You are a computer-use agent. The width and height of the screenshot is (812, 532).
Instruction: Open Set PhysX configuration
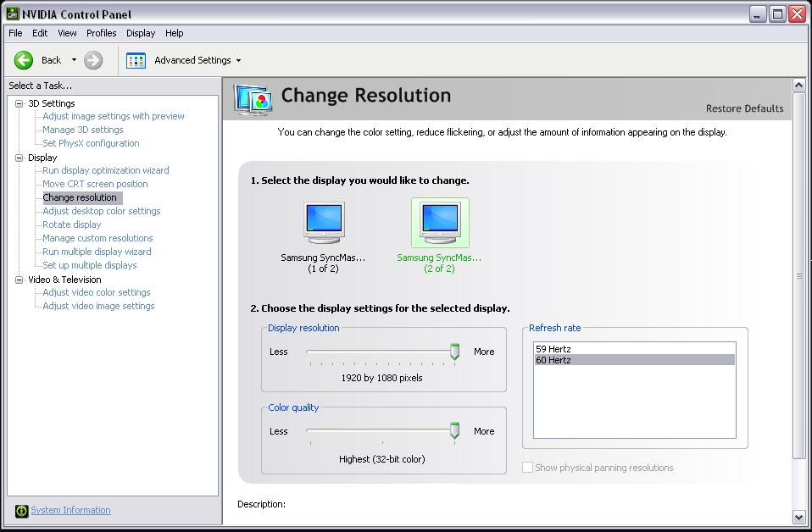[91, 143]
